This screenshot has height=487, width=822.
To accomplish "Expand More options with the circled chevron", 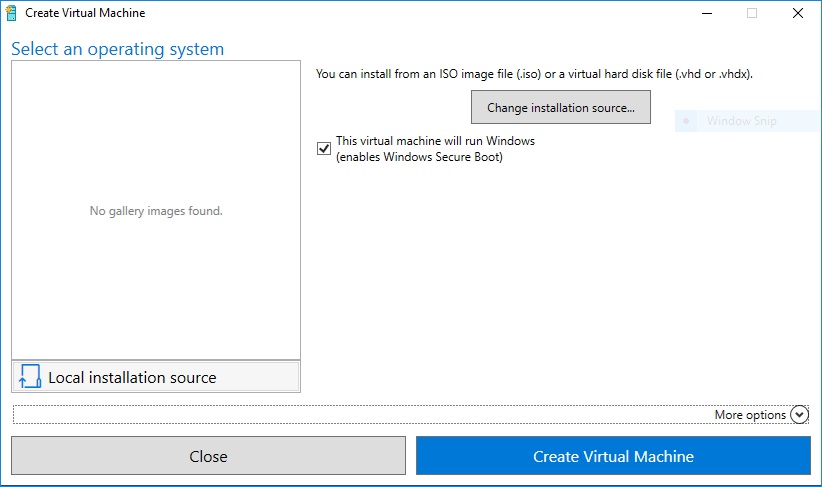I will [799, 414].
